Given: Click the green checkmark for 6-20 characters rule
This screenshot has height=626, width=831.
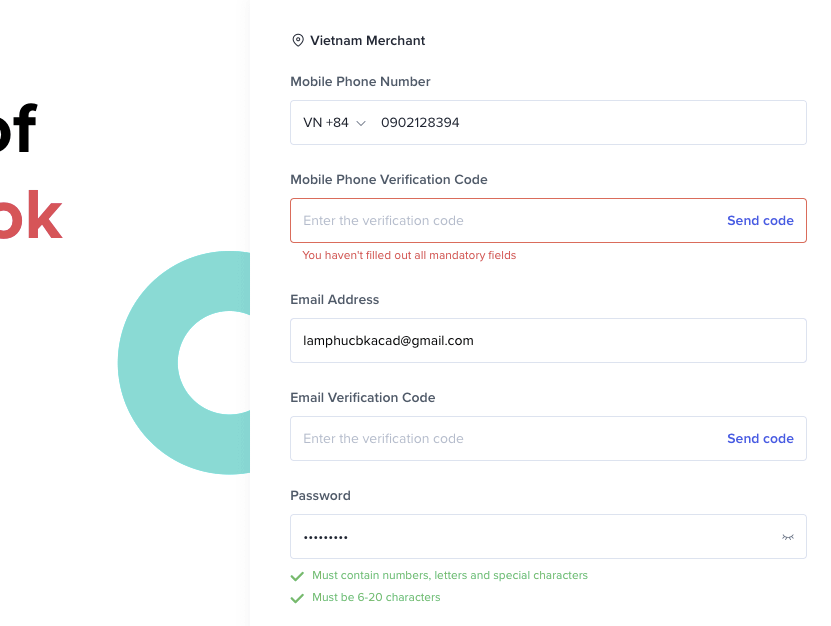Looking at the screenshot, I should tap(297, 598).
